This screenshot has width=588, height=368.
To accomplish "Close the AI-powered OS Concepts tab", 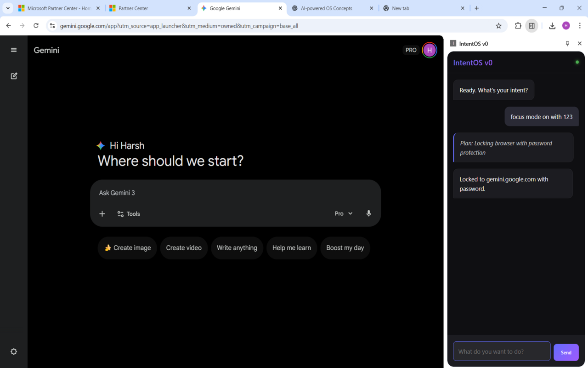I will click(372, 8).
